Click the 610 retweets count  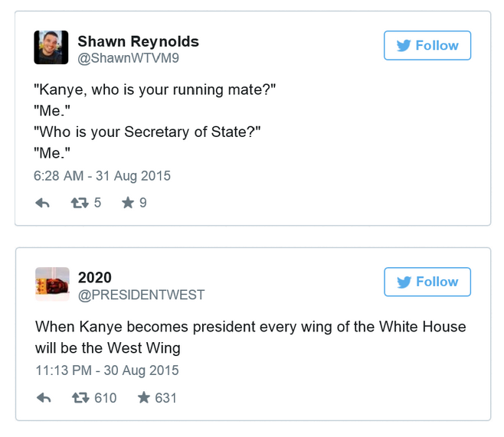(105, 398)
